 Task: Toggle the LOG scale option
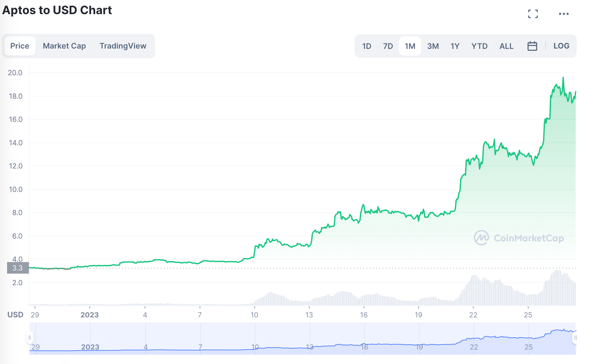[561, 46]
